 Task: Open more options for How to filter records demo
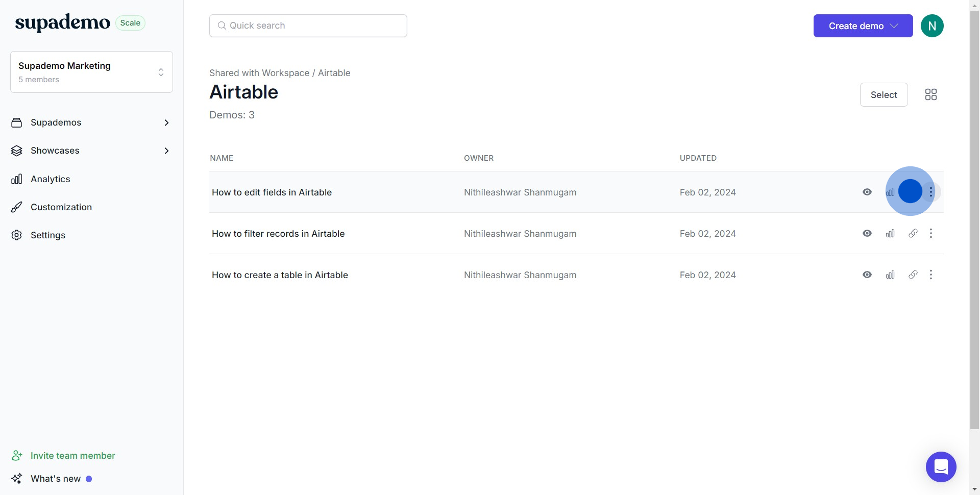click(x=931, y=234)
